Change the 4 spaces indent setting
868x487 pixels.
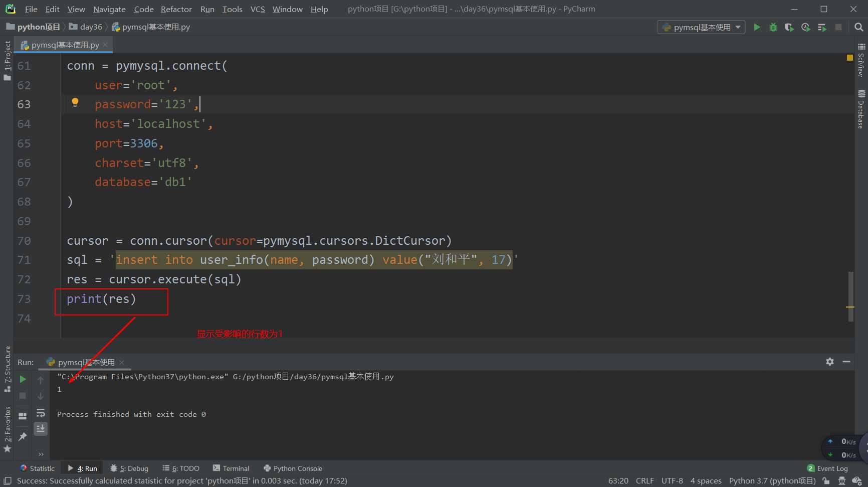point(706,480)
